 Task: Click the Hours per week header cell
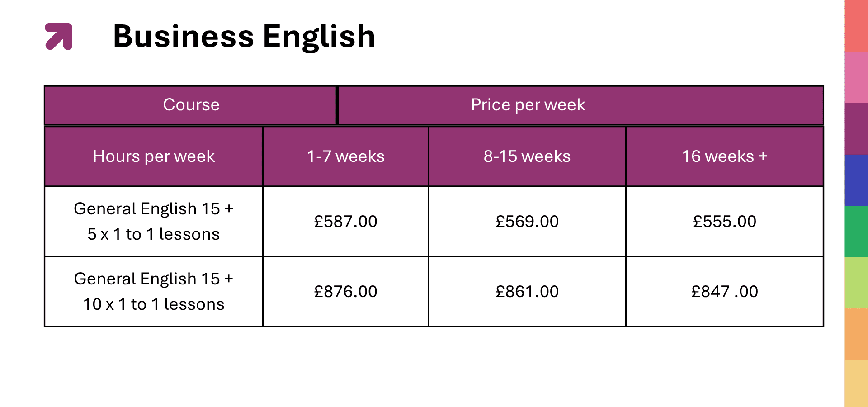coord(154,156)
